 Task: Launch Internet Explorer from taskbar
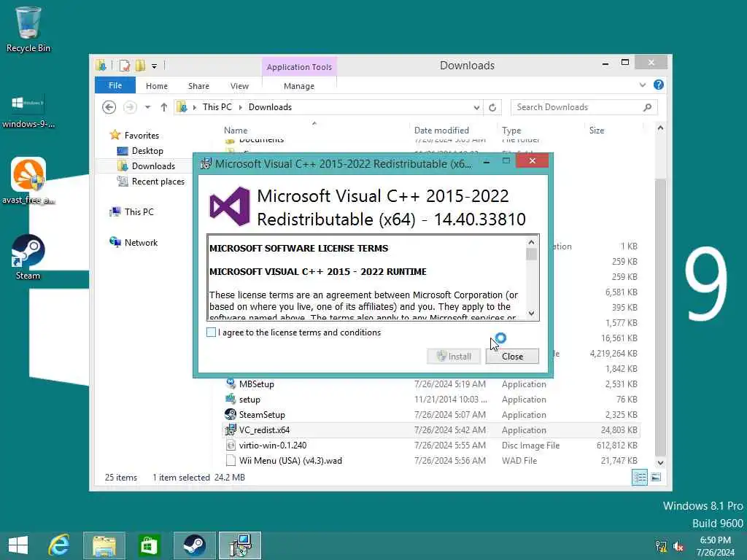pyautogui.click(x=59, y=545)
